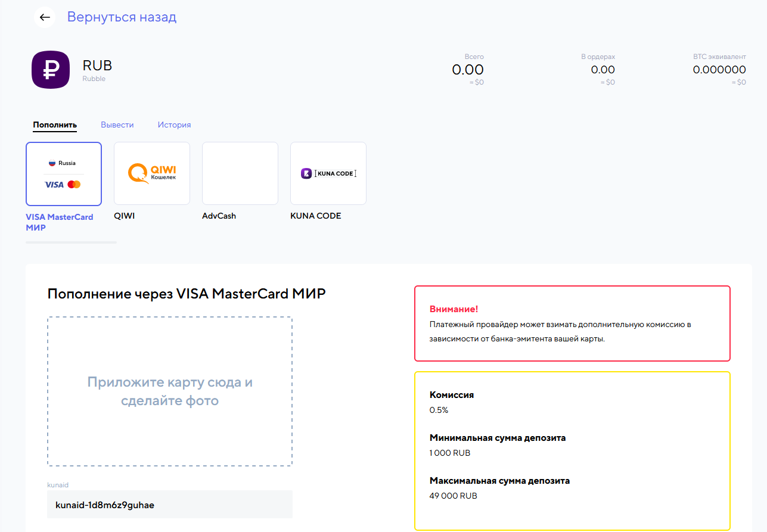This screenshot has height=532, width=767.
Task: Click the 'VISA MasterCard МИР' method label
Action: (60, 222)
